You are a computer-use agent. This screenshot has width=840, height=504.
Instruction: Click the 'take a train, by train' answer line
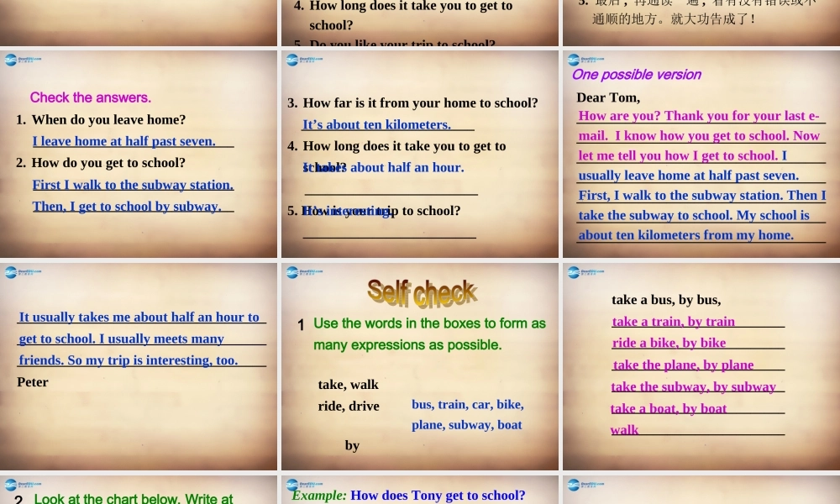[673, 322]
